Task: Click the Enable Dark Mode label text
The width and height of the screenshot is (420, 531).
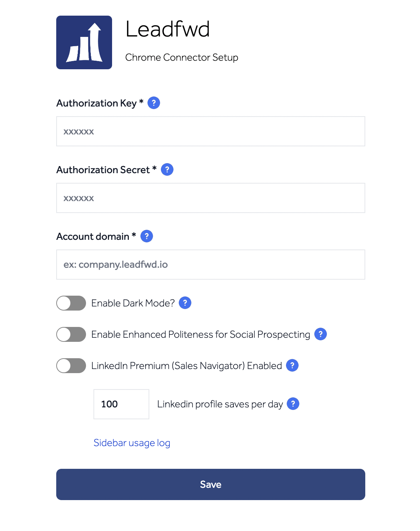Action: pos(133,303)
